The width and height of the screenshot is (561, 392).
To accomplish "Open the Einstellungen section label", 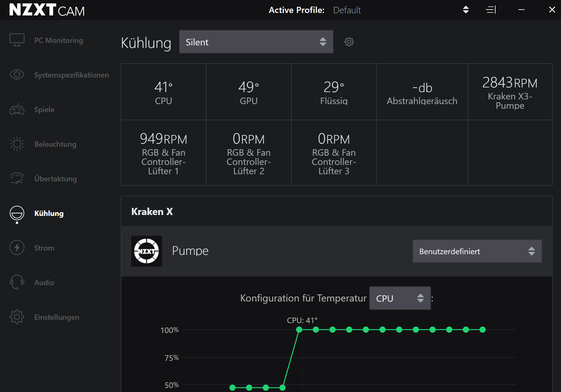I will point(57,317).
